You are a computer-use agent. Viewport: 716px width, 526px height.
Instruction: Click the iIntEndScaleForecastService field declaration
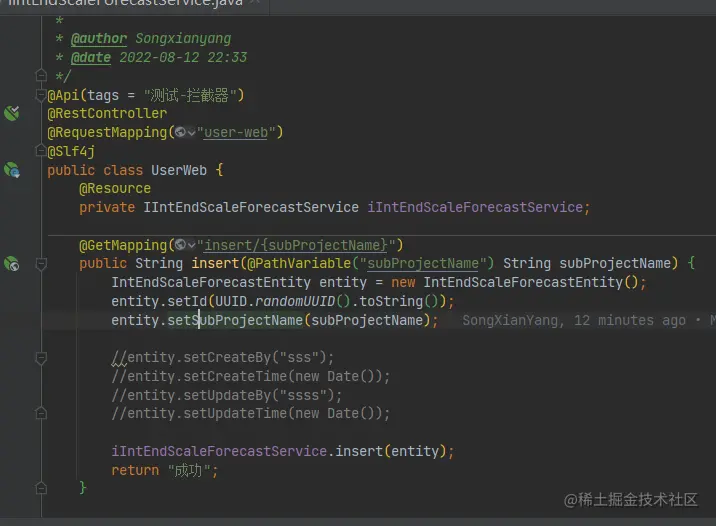475,207
